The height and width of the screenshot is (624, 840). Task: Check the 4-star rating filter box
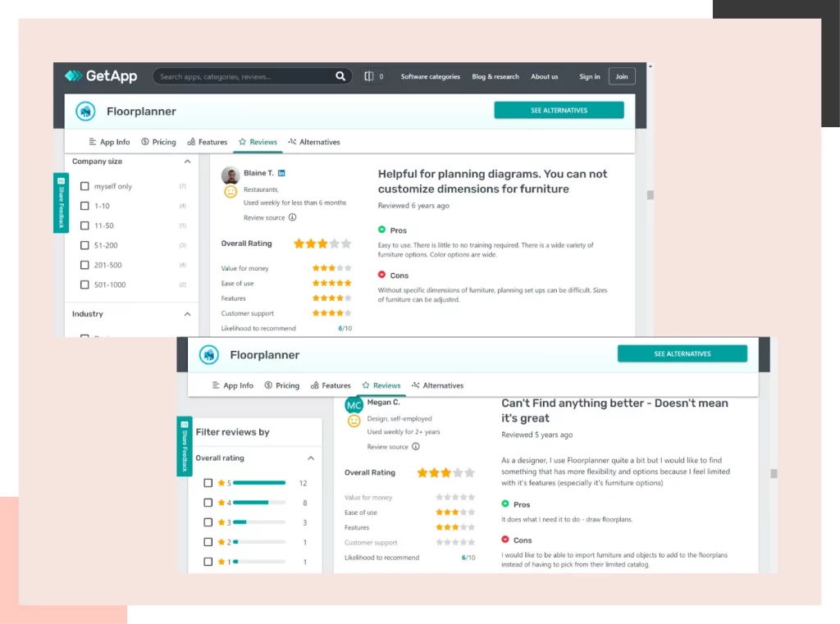208,503
